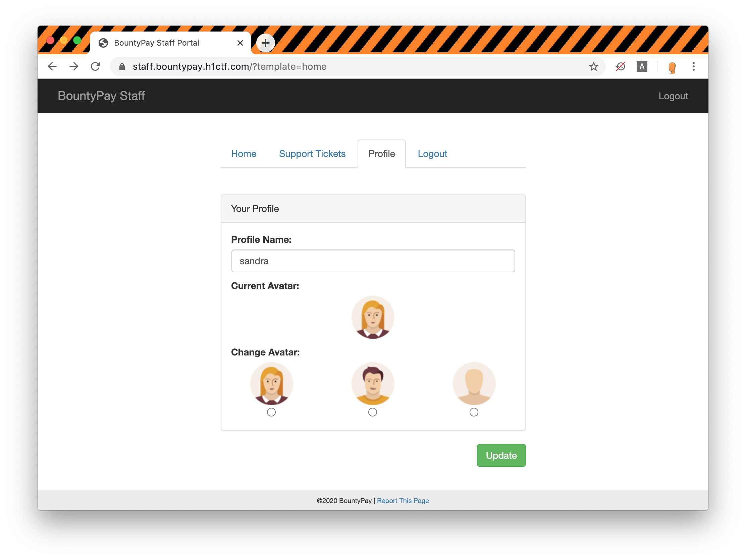Click the green Update button
This screenshot has width=746, height=560.
501,455
